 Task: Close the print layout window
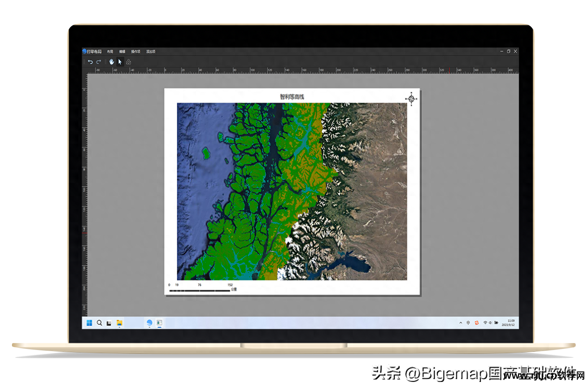(515, 51)
